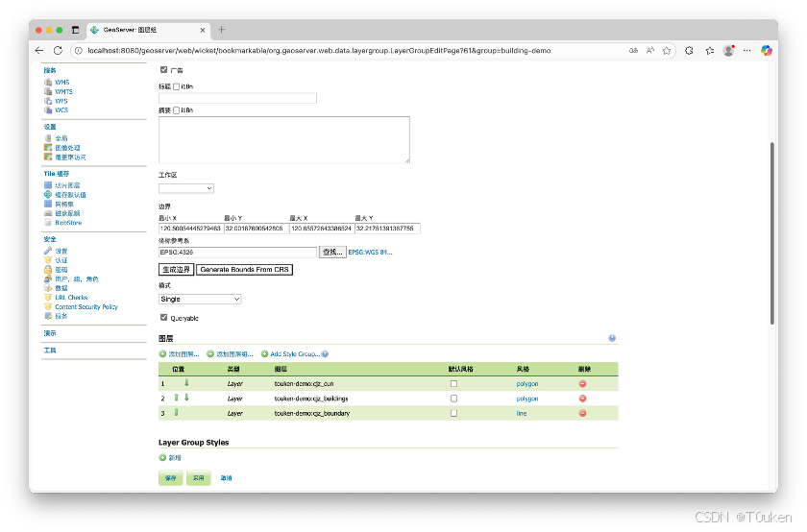Reload the page with refresh icon
The width and height of the screenshot is (807, 532).
pyautogui.click(x=58, y=51)
